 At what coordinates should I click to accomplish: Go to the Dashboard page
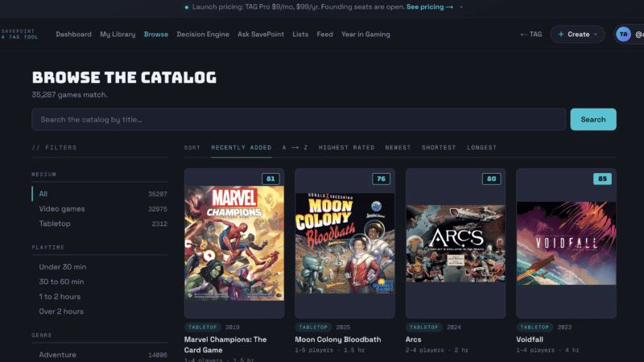[x=73, y=34]
